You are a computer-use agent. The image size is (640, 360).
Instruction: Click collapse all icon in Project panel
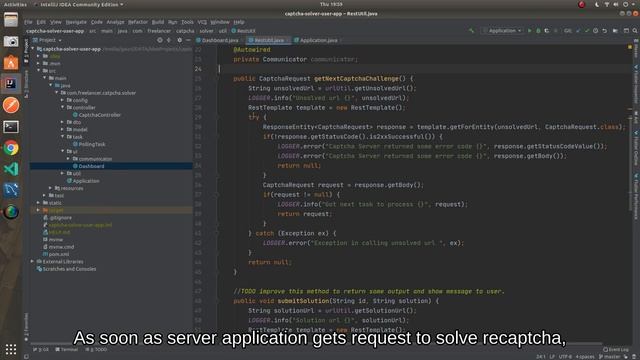169,40
